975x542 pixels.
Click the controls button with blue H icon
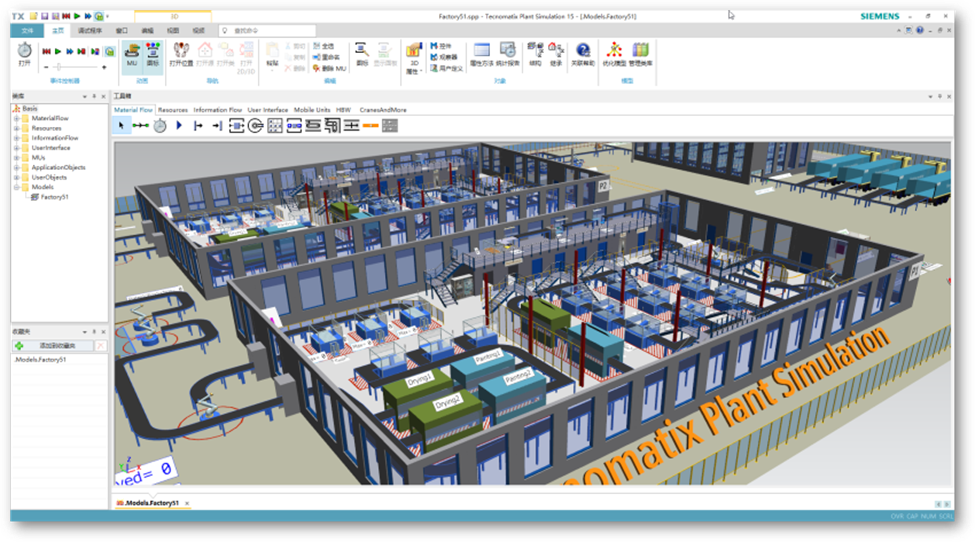[441, 46]
